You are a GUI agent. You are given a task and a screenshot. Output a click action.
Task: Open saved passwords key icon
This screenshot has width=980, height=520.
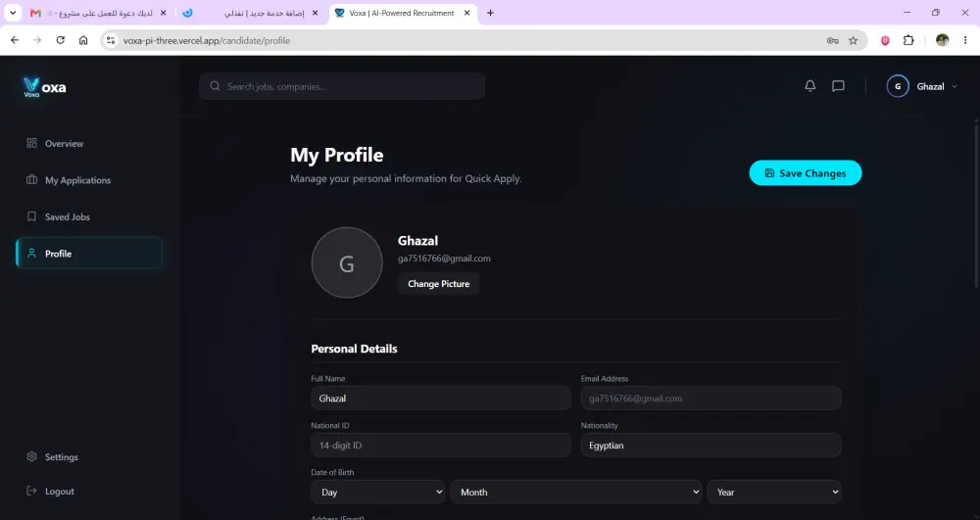coord(832,40)
